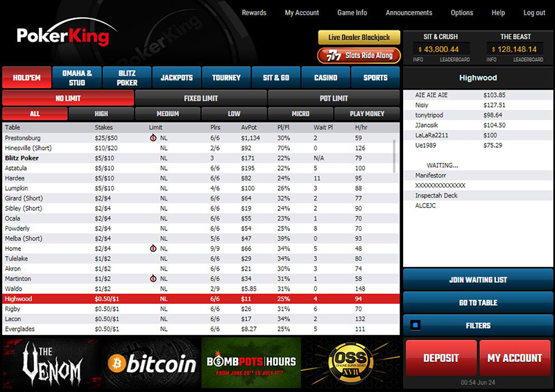Screen dimensions: 555x392
Task: Open the Help menu
Action: (x=498, y=12)
